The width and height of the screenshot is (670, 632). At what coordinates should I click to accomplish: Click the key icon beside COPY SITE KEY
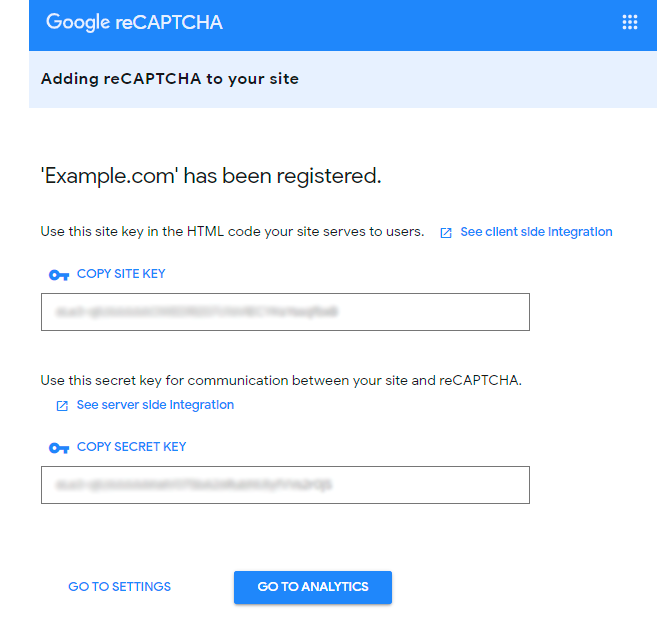pos(59,275)
